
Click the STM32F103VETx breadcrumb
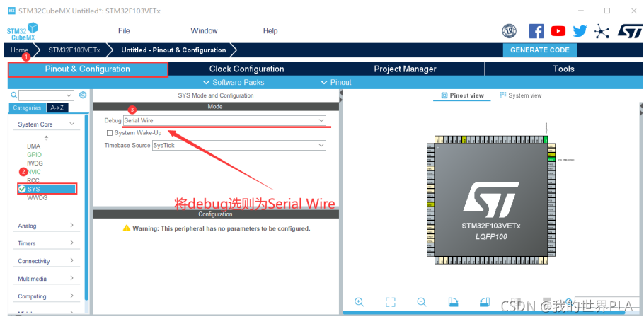click(x=74, y=50)
